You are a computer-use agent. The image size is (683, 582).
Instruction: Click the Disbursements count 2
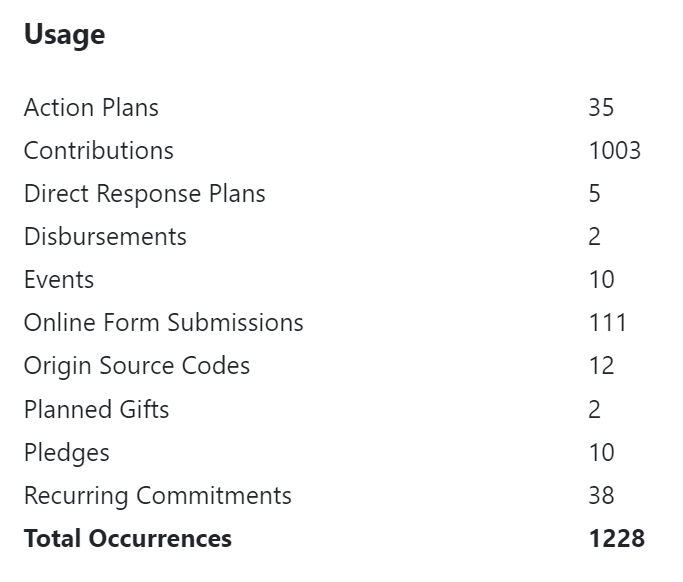(x=594, y=236)
